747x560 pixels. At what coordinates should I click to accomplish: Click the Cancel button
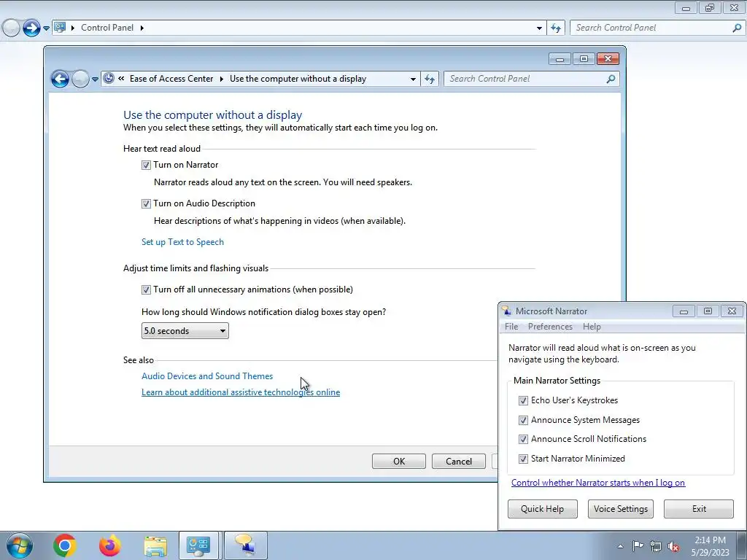pos(458,461)
